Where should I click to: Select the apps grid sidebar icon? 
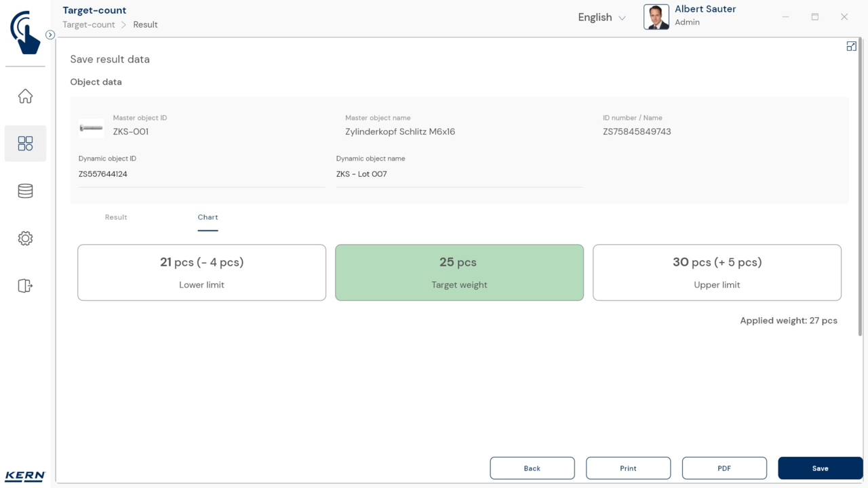pos(25,144)
